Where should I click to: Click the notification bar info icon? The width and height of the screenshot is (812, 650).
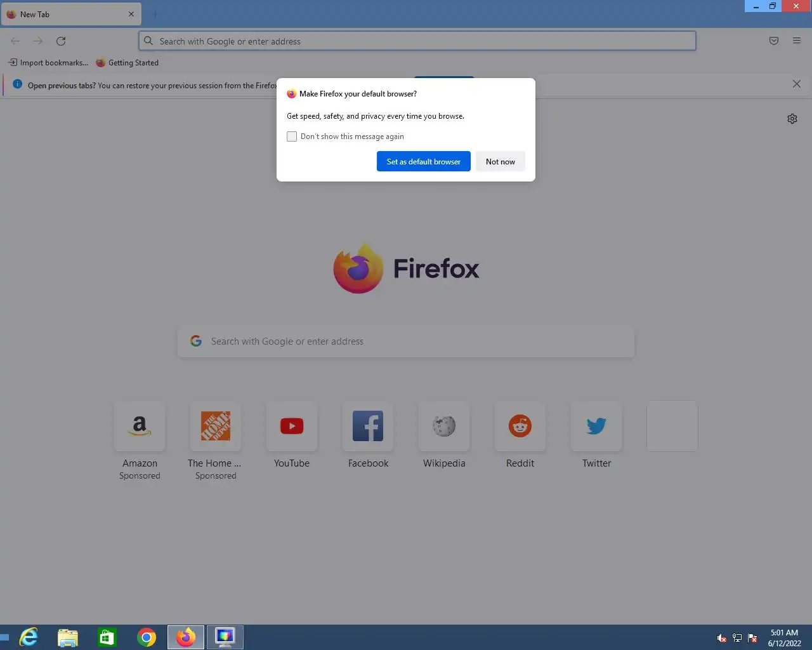pos(17,84)
